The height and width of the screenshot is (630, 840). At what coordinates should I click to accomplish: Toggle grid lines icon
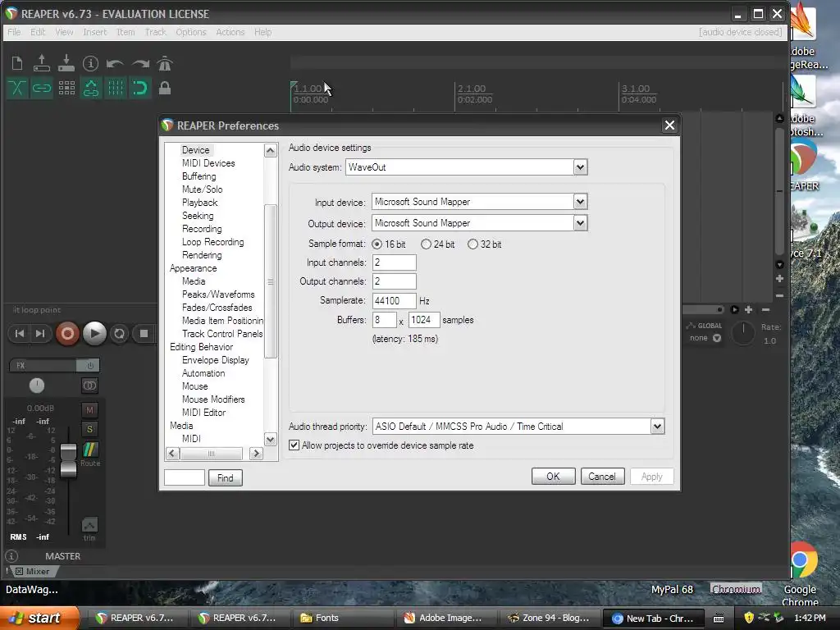(x=116, y=88)
